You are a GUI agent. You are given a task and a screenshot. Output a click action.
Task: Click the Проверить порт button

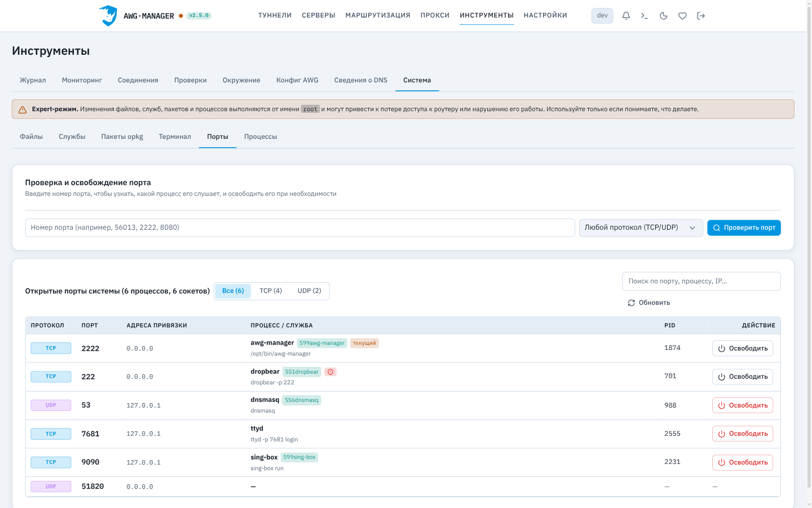(744, 227)
